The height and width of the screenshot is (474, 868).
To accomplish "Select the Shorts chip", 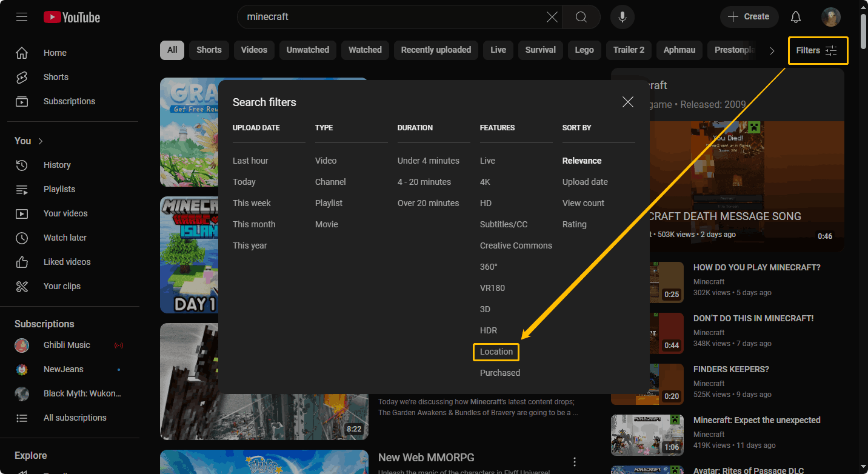I will pos(209,50).
